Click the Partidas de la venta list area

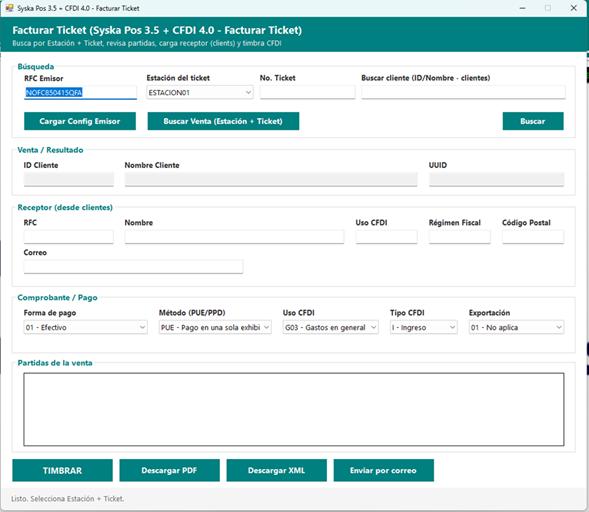(294, 409)
